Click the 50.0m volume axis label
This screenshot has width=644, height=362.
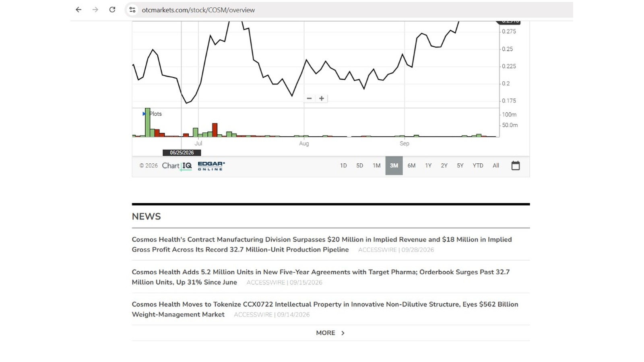[510, 125]
